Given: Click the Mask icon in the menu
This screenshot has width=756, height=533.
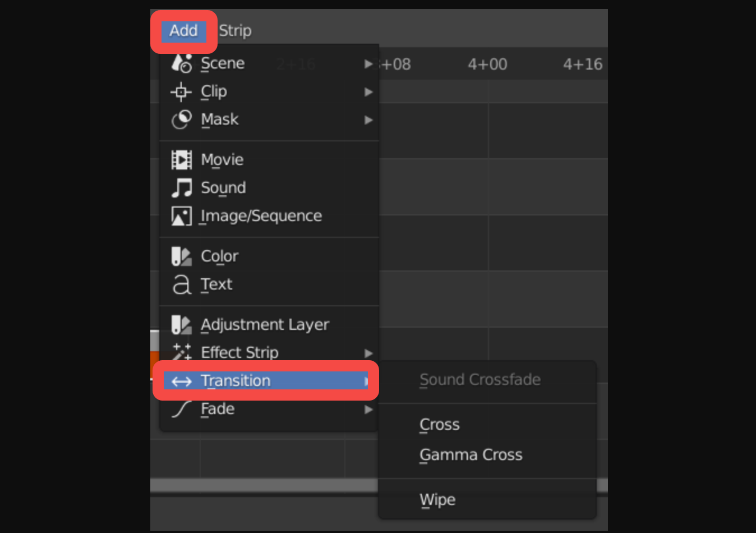Looking at the screenshot, I should coord(181,120).
